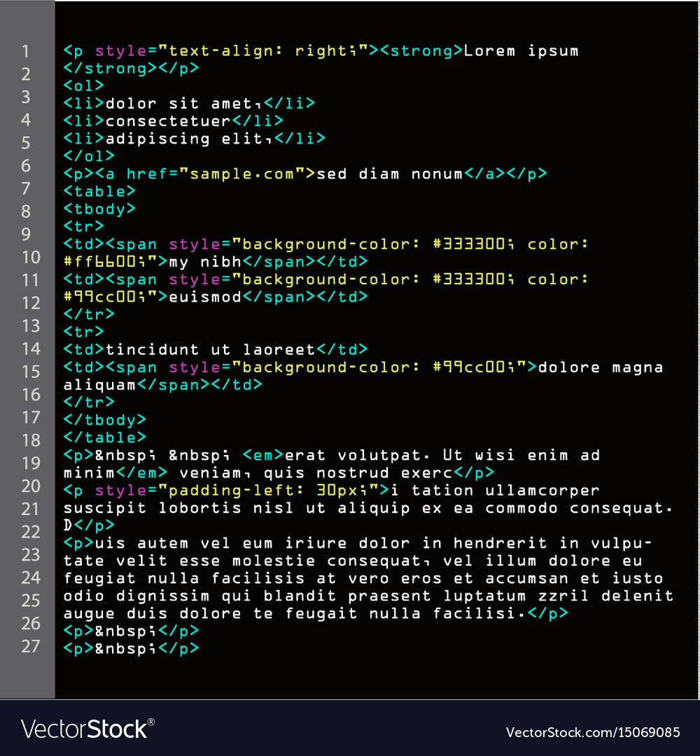Click the "aliquam" word before </span>
Viewport: 700px width, 756px height.
click(x=100, y=385)
